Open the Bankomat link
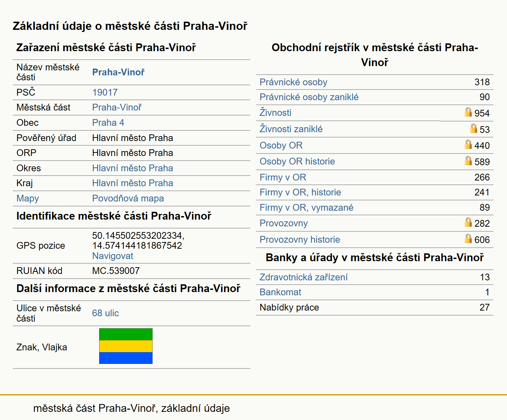507x420 pixels. point(280,292)
